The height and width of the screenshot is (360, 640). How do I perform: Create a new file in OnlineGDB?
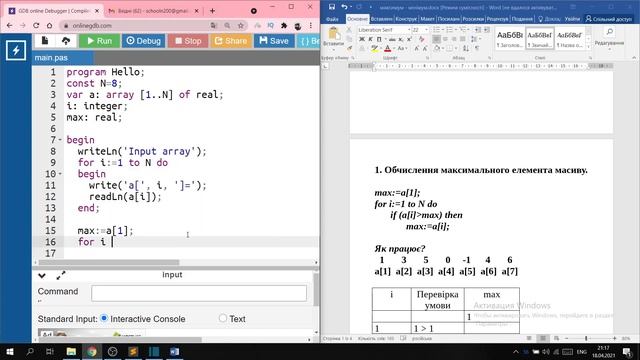[45, 40]
